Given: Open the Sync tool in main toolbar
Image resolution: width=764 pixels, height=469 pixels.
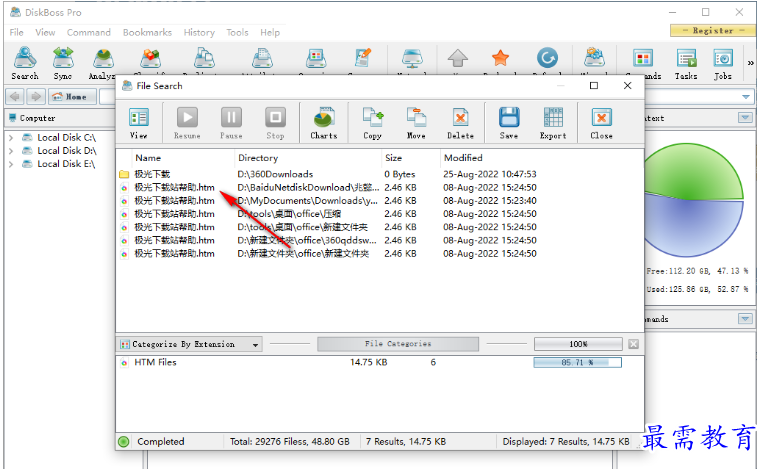Looking at the screenshot, I should [x=63, y=63].
